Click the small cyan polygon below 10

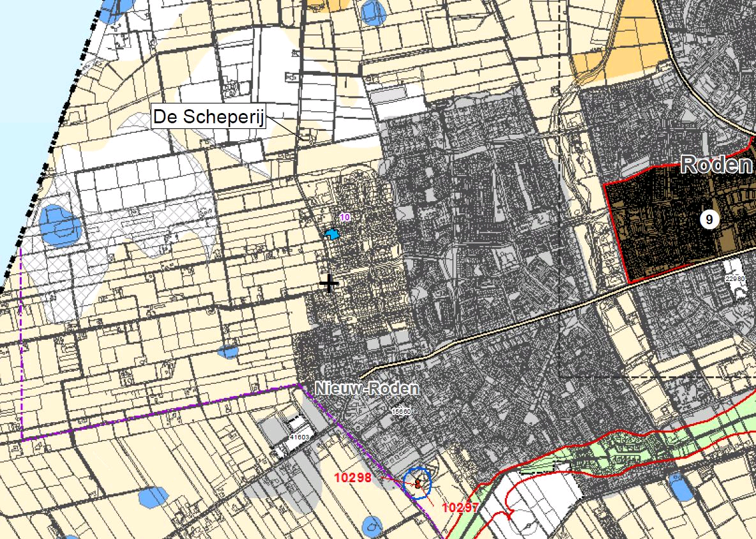tap(331, 234)
